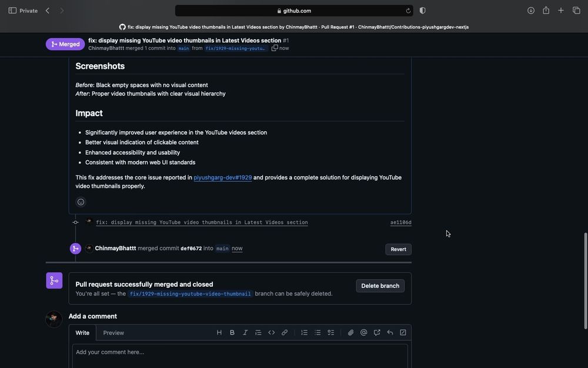Mention a user with the @ icon
The height and width of the screenshot is (368, 588).
click(x=364, y=332)
